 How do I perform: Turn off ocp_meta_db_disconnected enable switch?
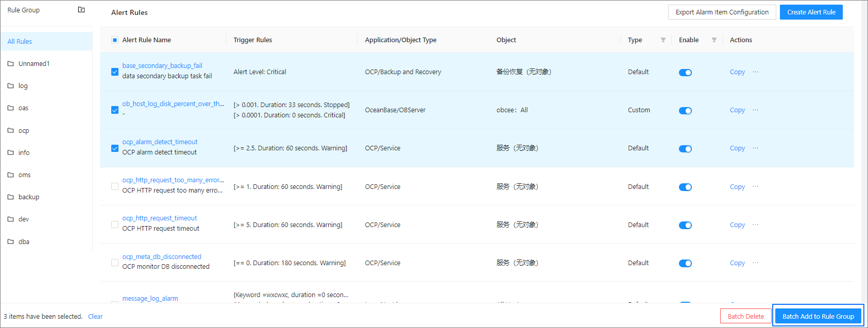[x=685, y=264]
